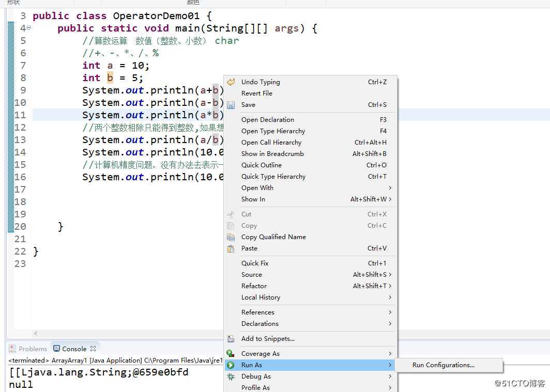
Task: Click the class name OperatorDemo01
Action: tap(156, 16)
